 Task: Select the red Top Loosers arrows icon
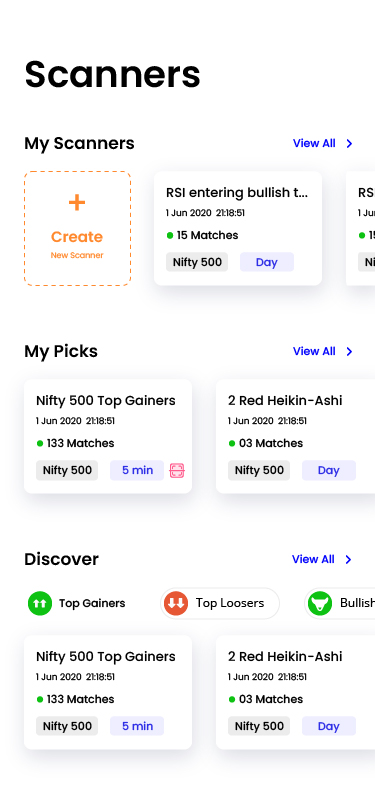176,603
